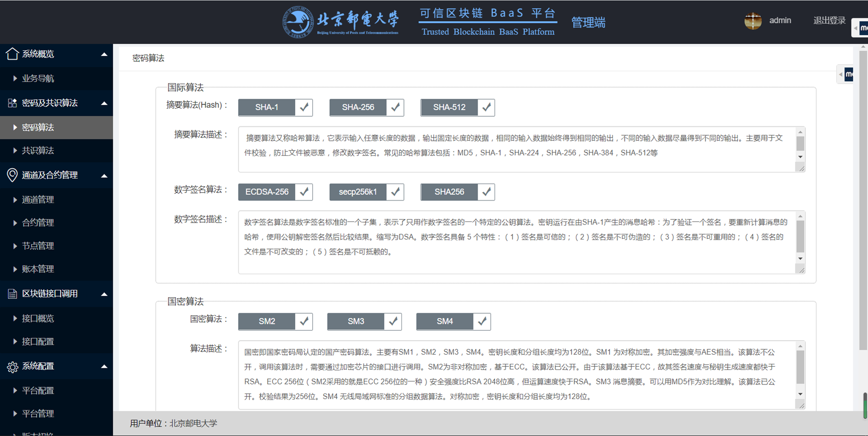Select the SHA-1 algorithm button
The width and height of the screenshot is (868, 436).
pyautogui.click(x=267, y=107)
